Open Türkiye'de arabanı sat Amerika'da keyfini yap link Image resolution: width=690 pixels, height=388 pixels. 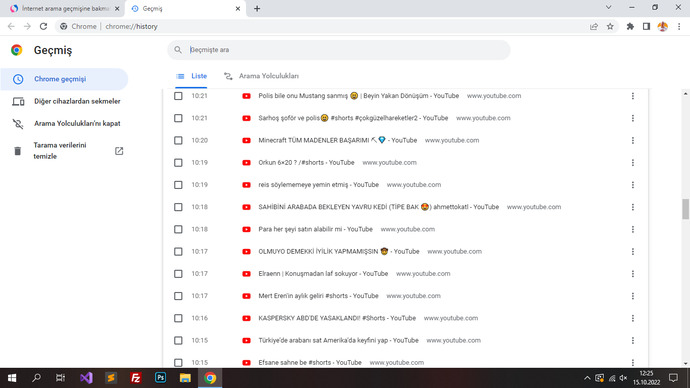(x=338, y=340)
